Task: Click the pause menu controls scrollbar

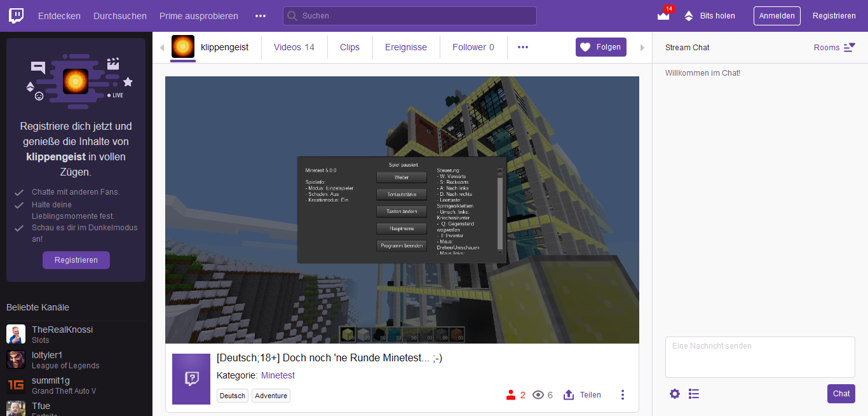Action: point(499,211)
